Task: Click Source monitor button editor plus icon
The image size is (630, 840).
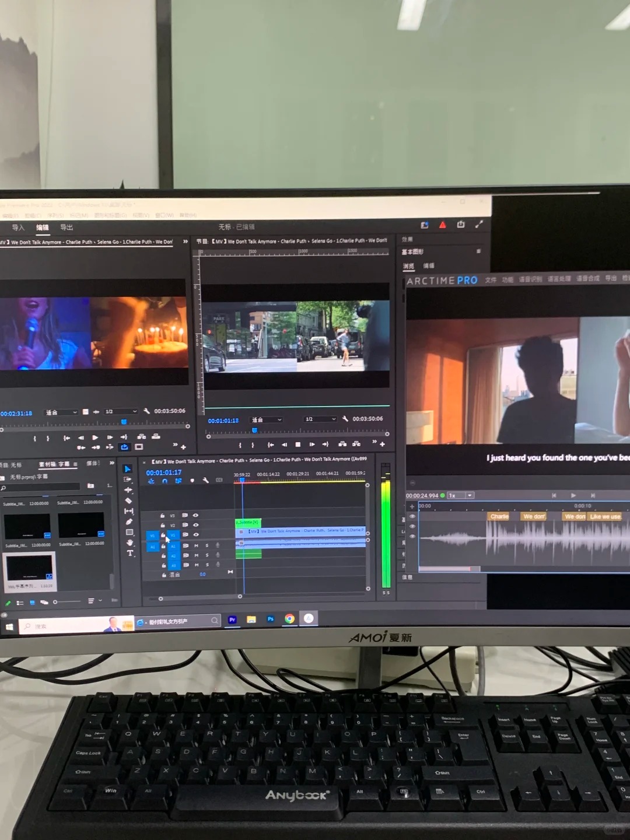Action: tap(183, 447)
